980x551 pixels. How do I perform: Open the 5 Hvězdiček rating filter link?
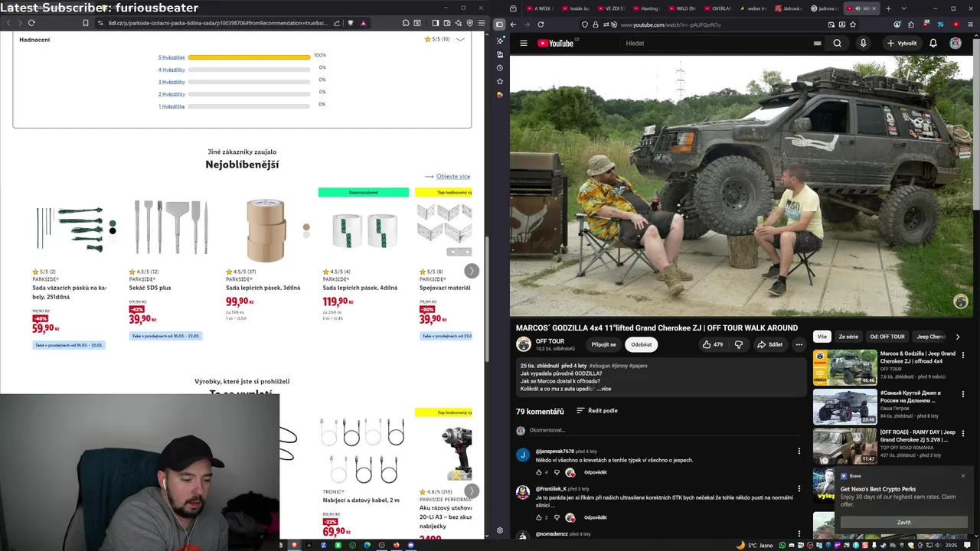171,57
